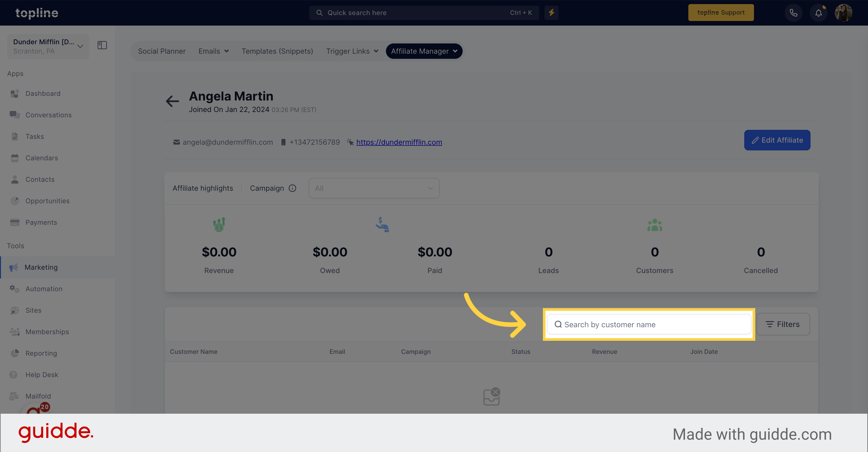Click the Leads count value
This screenshot has height=452, width=868.
(549, 252)
